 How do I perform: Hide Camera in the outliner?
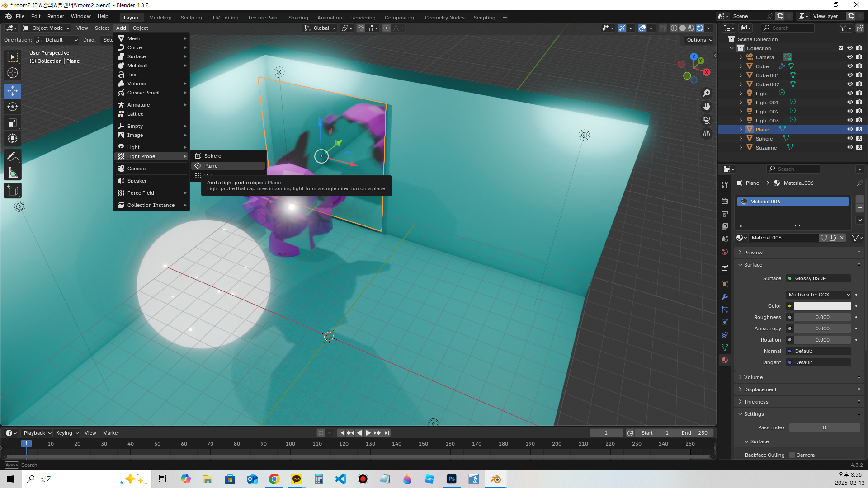(850, 57)
